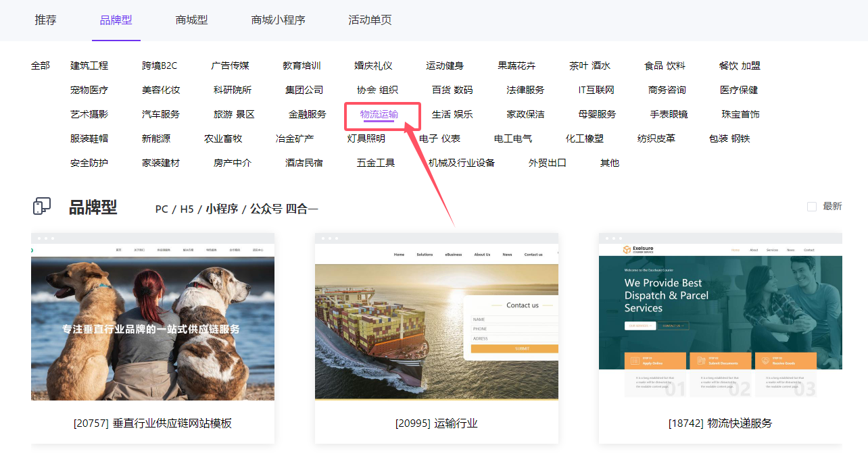
Task: Filter templates by 教育培训
Action: 302,66
